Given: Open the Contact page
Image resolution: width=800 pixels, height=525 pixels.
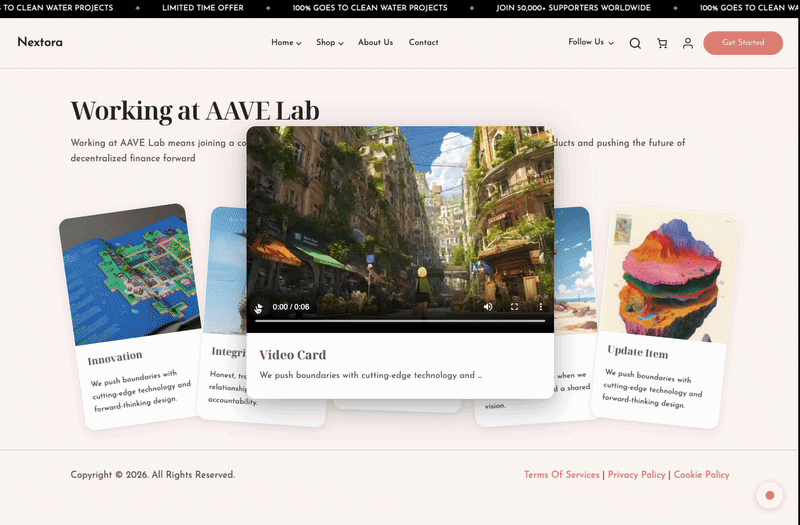Looking at the screenshot, I should point(423,42).
